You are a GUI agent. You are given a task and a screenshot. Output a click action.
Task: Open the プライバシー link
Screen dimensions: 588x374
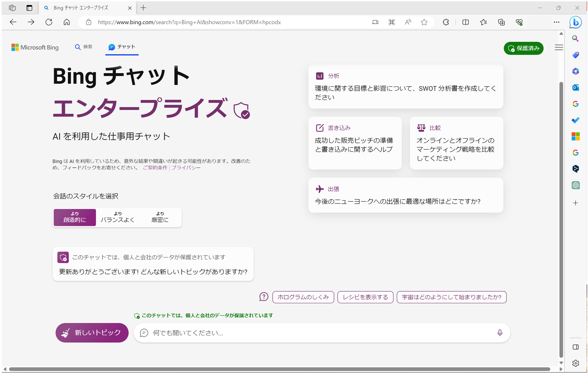pyautogui.click(x=186, y=168)
